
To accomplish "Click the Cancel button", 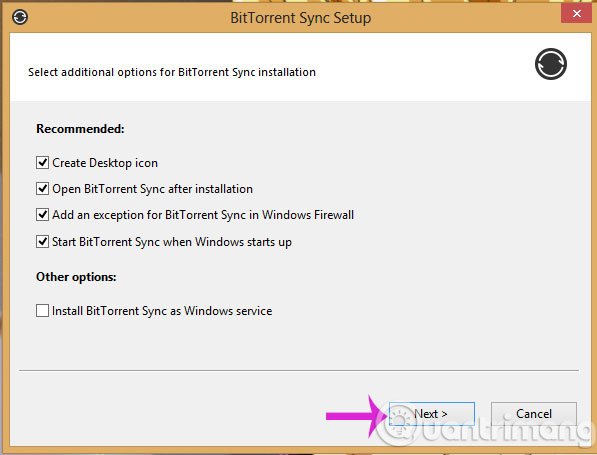I will click(534, 413).
